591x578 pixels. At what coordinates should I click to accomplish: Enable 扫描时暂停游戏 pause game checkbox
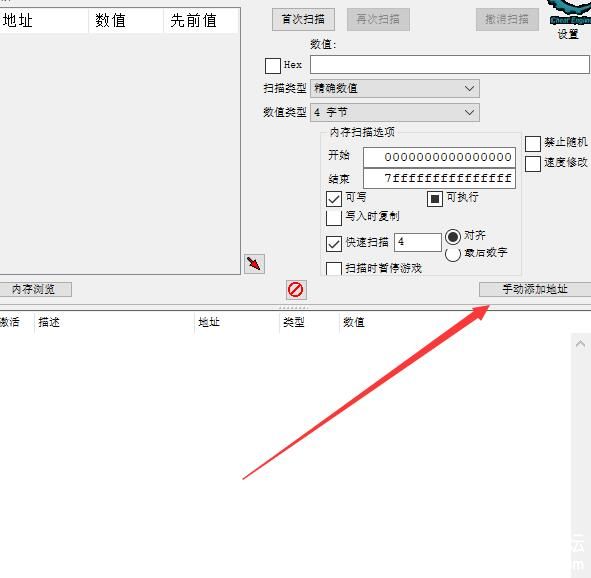click(334, 268)
